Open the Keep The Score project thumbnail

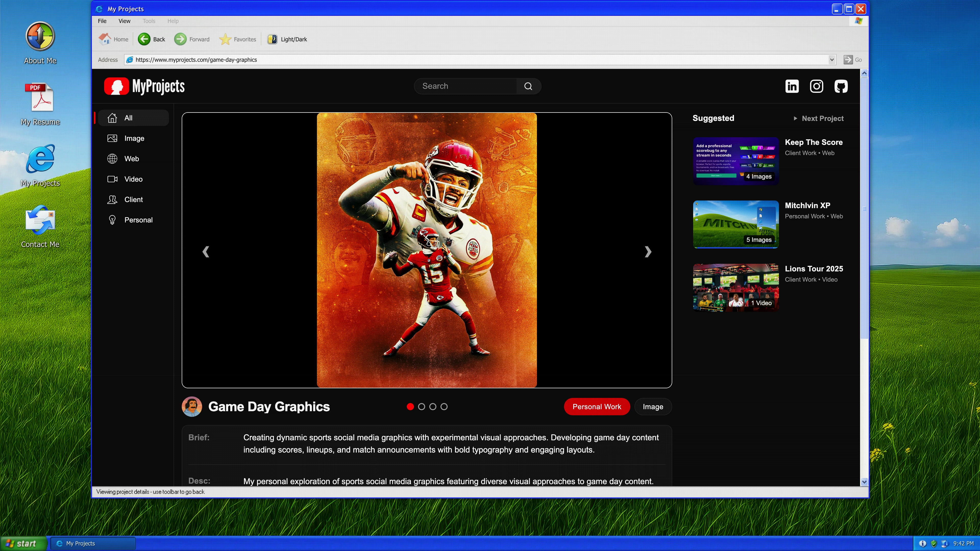735,161
